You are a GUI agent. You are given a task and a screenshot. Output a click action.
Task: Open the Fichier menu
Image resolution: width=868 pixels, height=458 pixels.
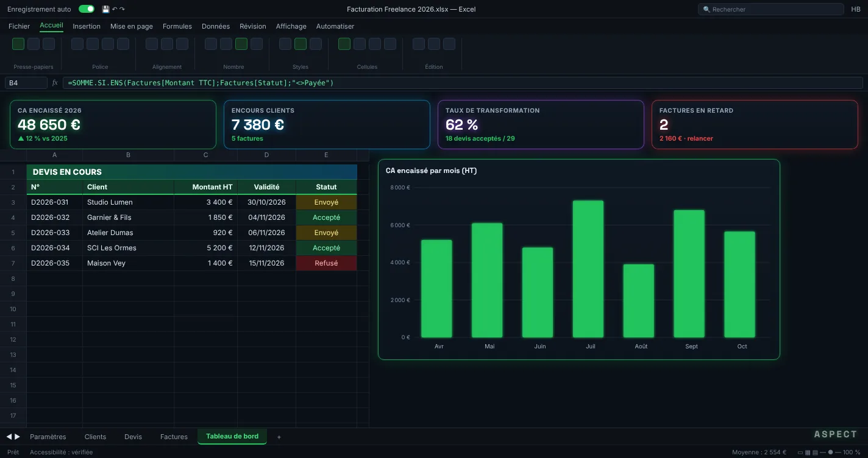point(19,26)
